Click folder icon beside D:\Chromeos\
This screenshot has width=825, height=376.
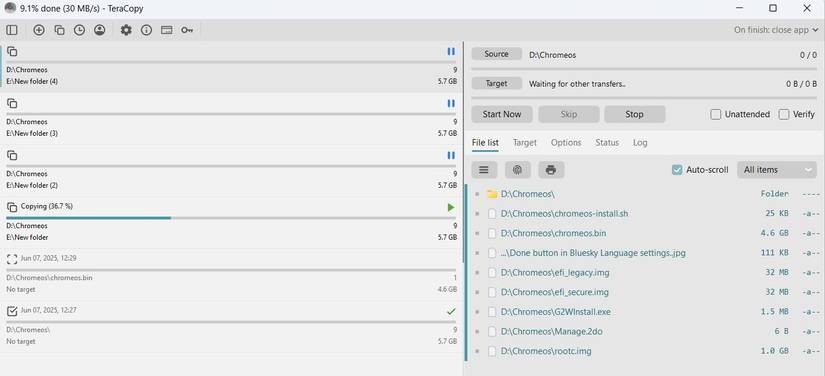pyautogui.click(x=492, y=194)
